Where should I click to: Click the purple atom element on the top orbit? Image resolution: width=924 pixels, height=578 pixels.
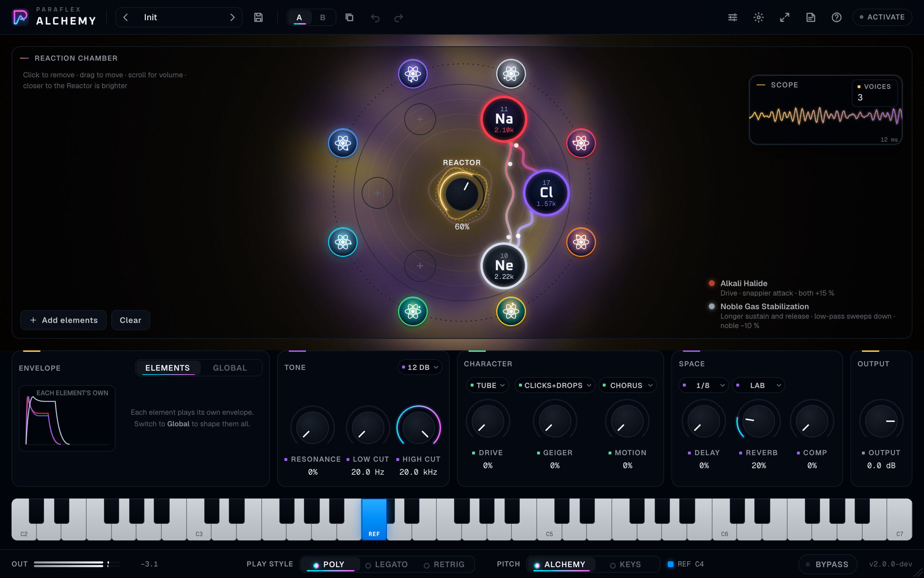pyautogui.click(x=413, y=74)
